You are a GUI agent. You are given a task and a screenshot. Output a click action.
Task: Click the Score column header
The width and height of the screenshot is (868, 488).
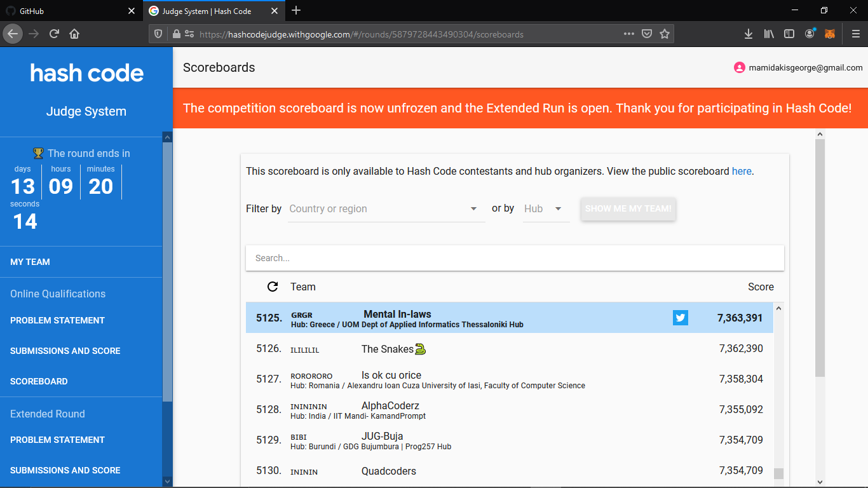tap(761, 287)
